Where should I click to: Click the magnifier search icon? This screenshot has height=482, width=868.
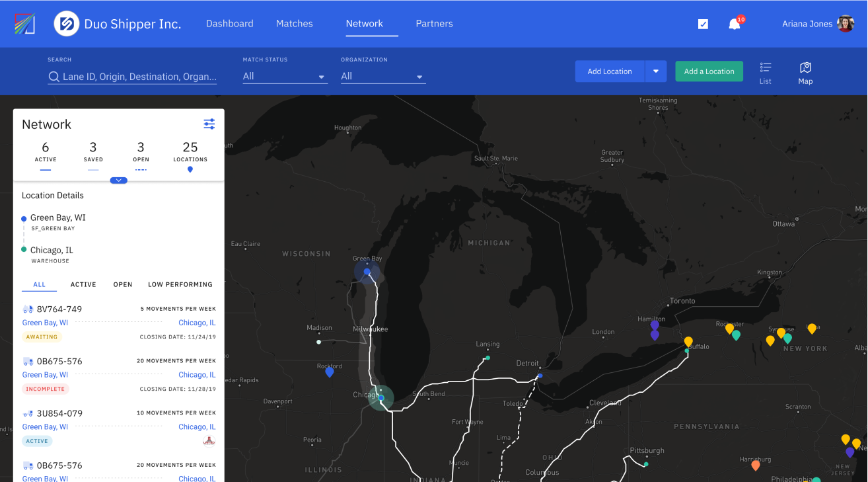(x=54, y=77)
